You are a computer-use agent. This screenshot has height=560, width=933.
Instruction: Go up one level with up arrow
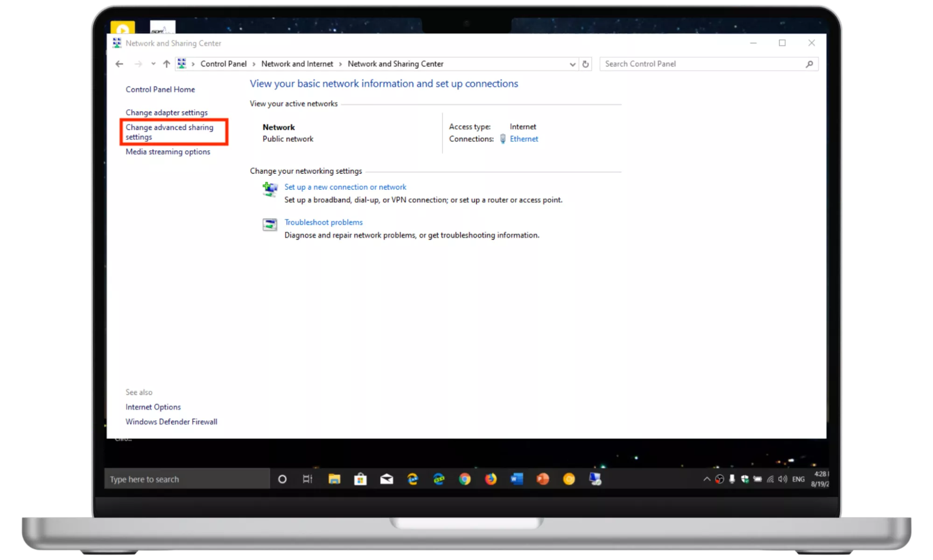[x=167, y=64]
